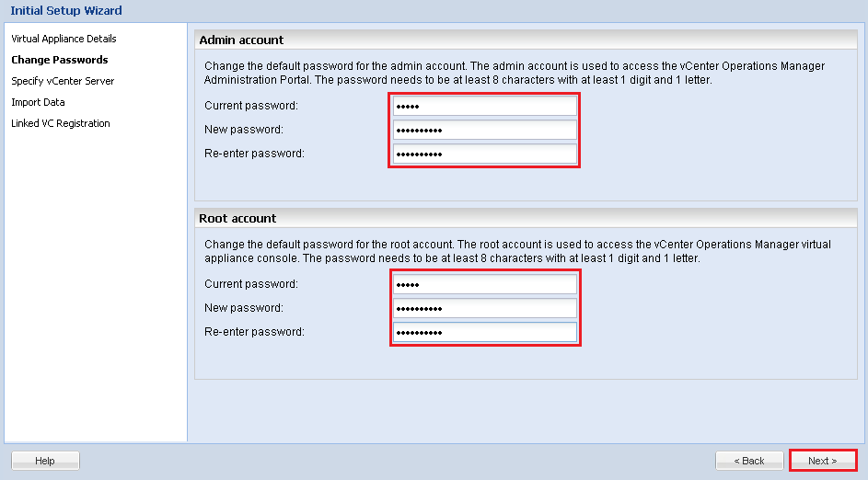
Task: Click root account Current password field
Action: [484, 284]
